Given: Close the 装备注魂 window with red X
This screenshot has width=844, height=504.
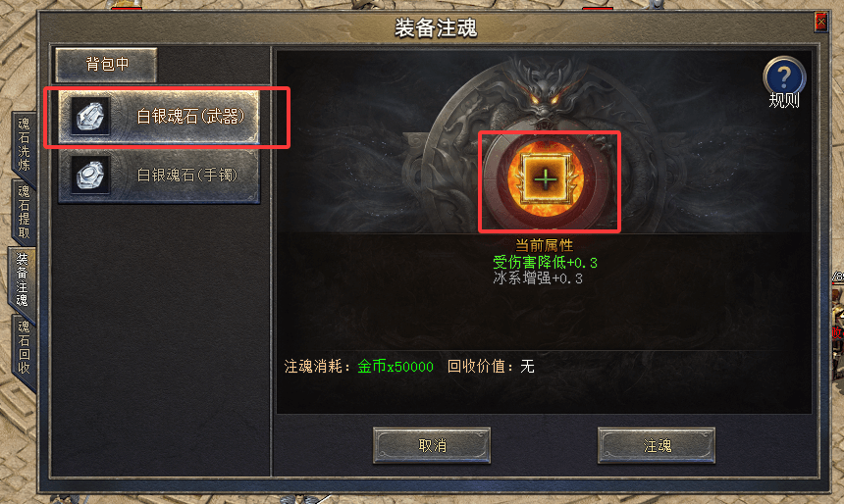Looking at the screenshot, I should tap(820, 22).
